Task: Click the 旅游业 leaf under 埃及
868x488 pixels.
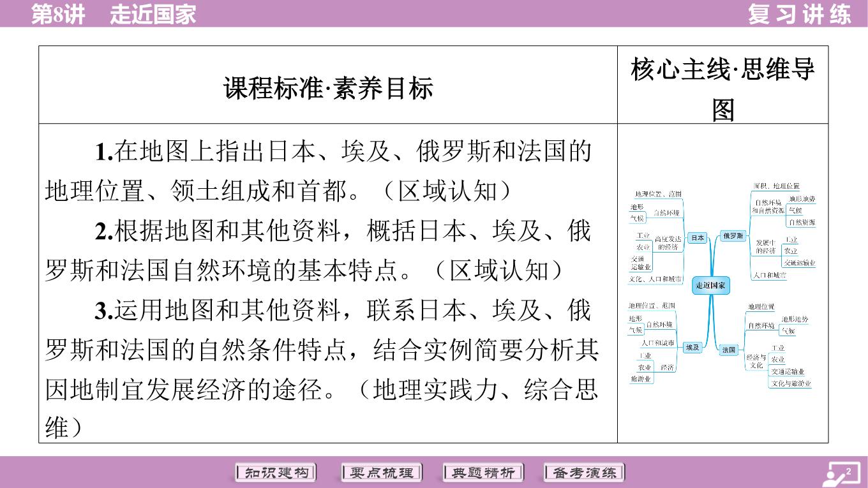Action: click(640, 379)
